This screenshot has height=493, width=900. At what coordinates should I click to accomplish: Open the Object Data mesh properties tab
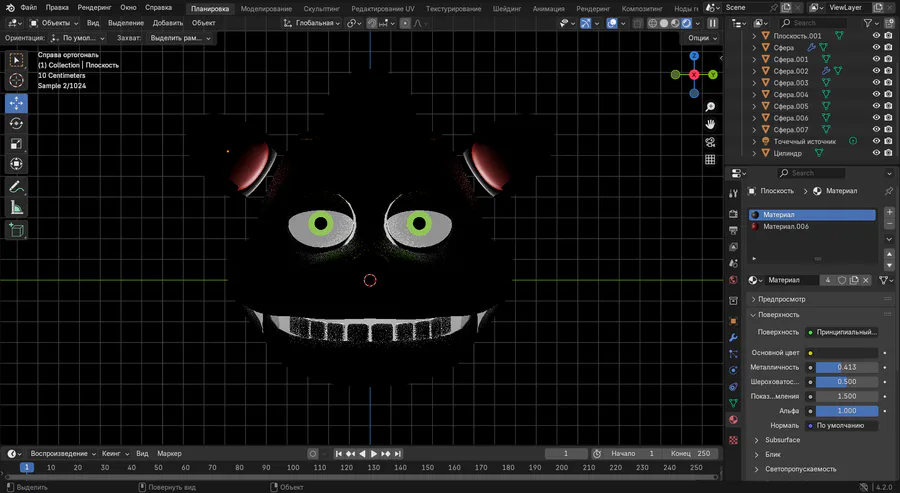[733, 403]
